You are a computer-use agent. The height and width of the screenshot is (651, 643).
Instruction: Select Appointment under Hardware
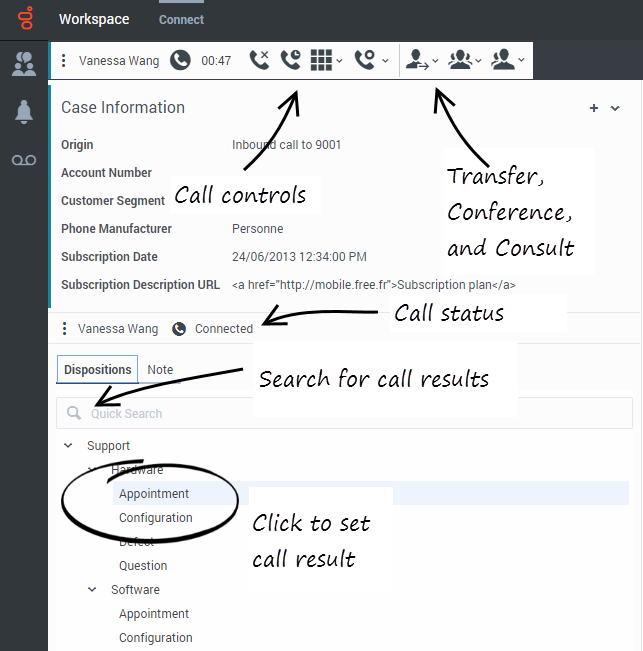click(x=154, y=494)
